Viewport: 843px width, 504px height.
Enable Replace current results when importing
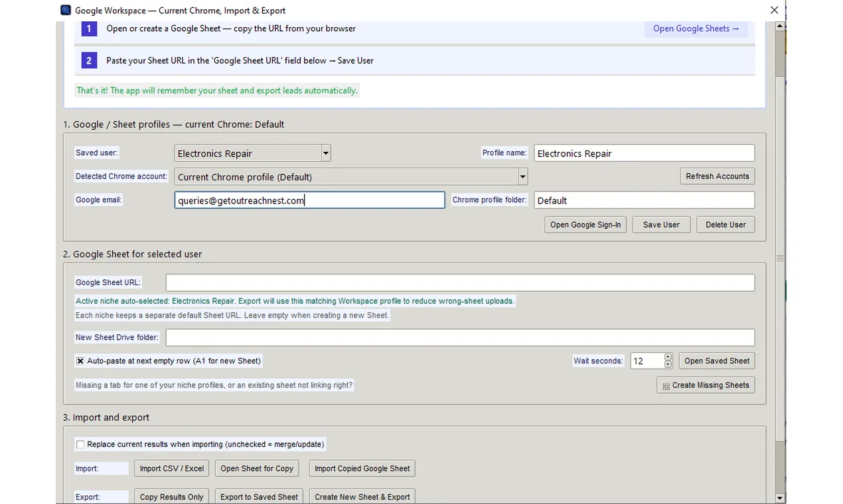click(x=80, y=444)
